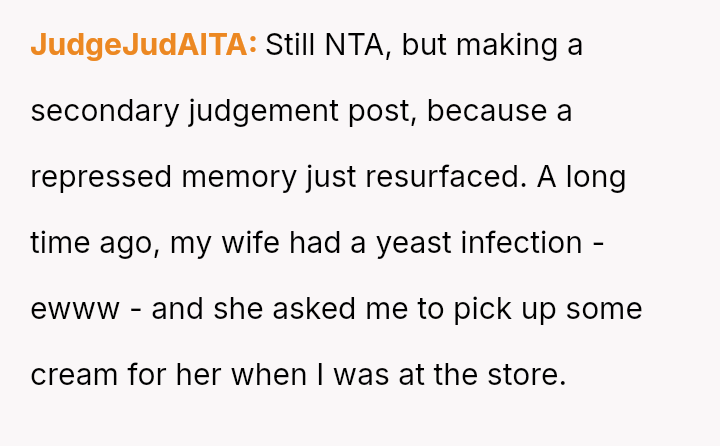Viewport: 720px width, 446px height.
Task: Click the word "ewww" in the fifth line
Action: (x=69, y=309)
